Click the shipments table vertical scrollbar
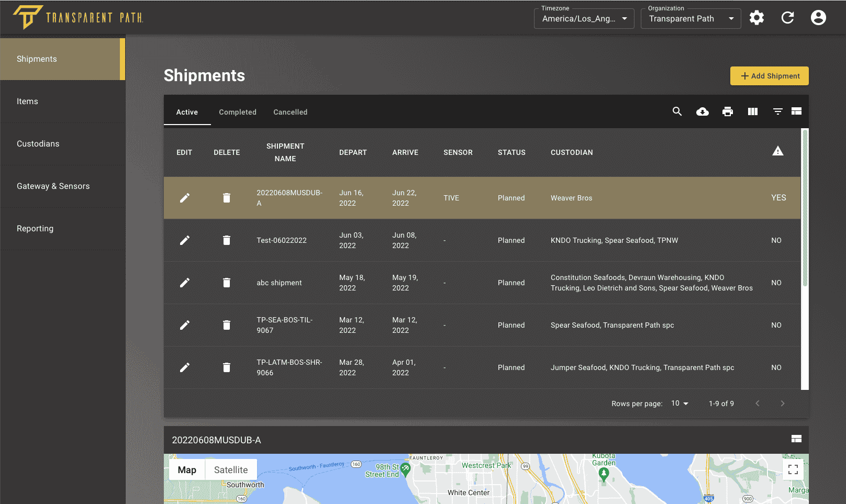The image size is (846, 504). (805, 209)
